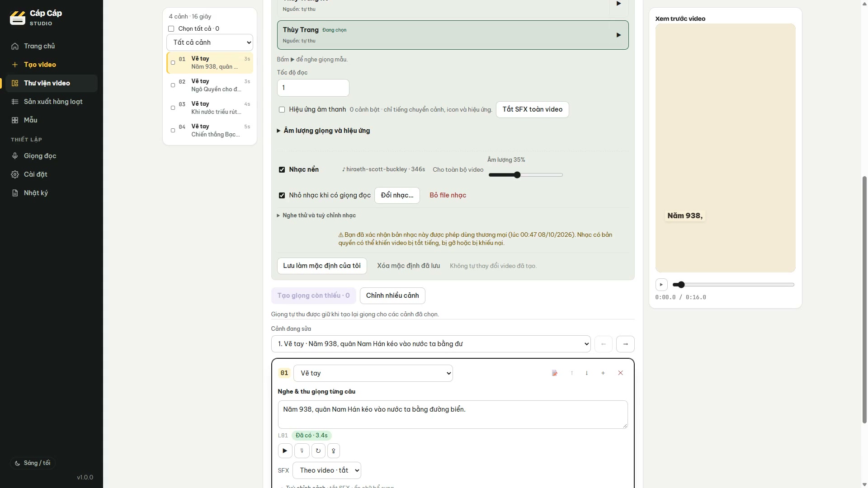Tick the Chọn tất cả checkbox
This screenshot has width=868, height=488.
point(171,29)
